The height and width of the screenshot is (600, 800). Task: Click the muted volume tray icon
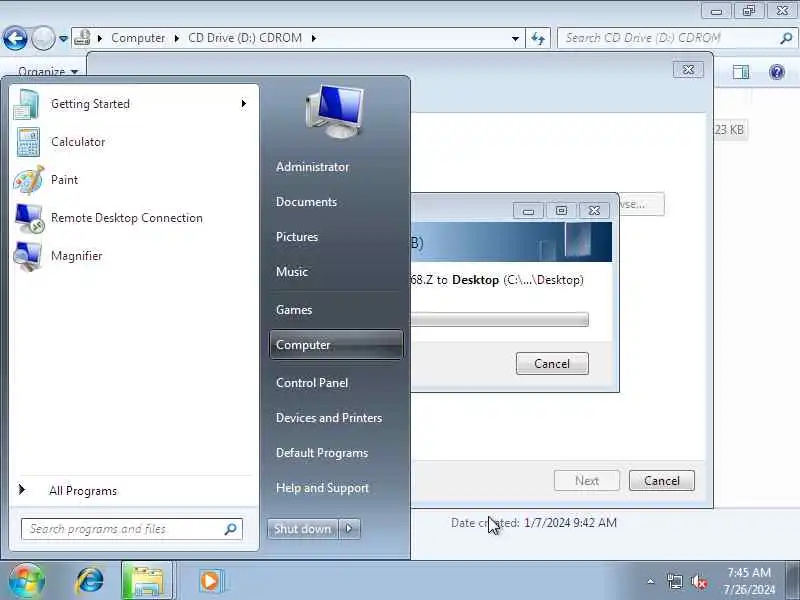pyautogui.click(x=699, y=582)
